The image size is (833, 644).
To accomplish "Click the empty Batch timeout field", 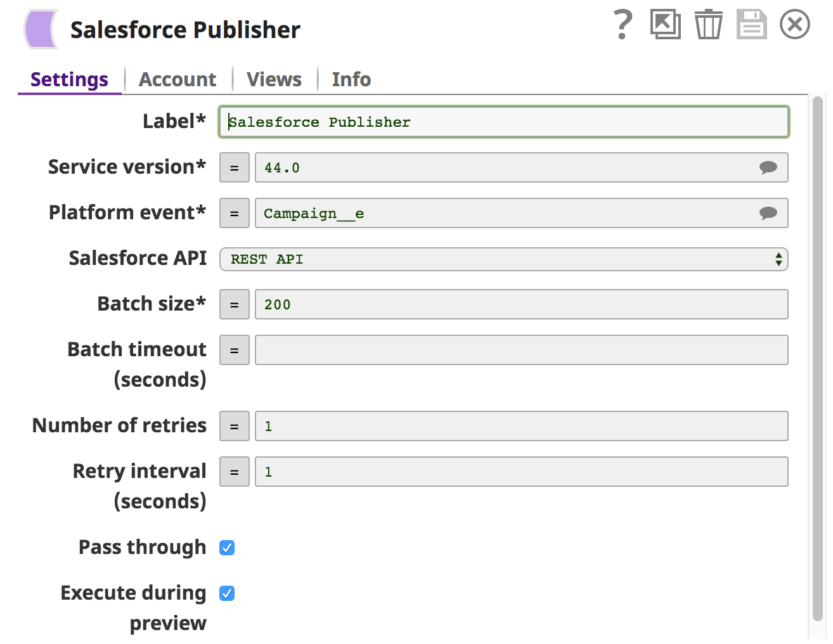I will [x=522, y=350].
